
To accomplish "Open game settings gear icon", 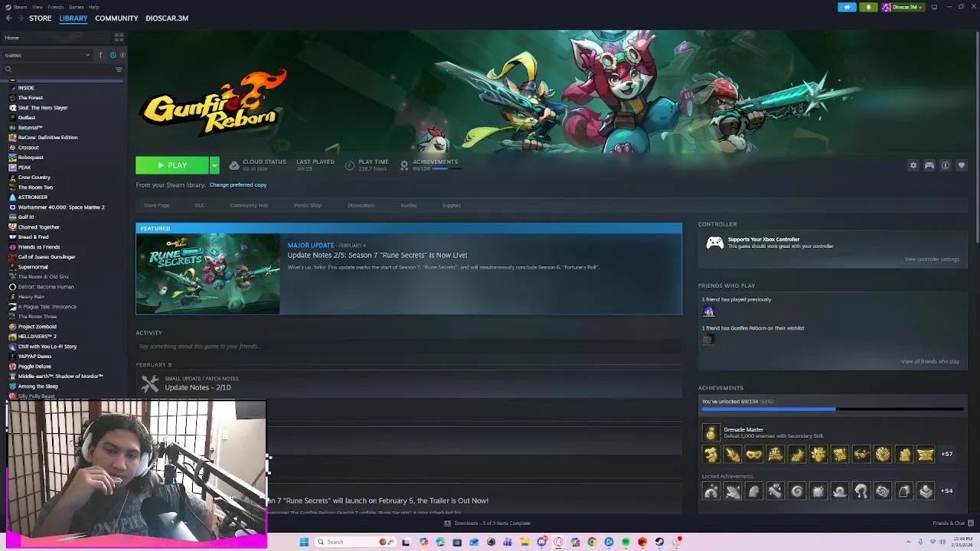I will [x=913, y=165].
